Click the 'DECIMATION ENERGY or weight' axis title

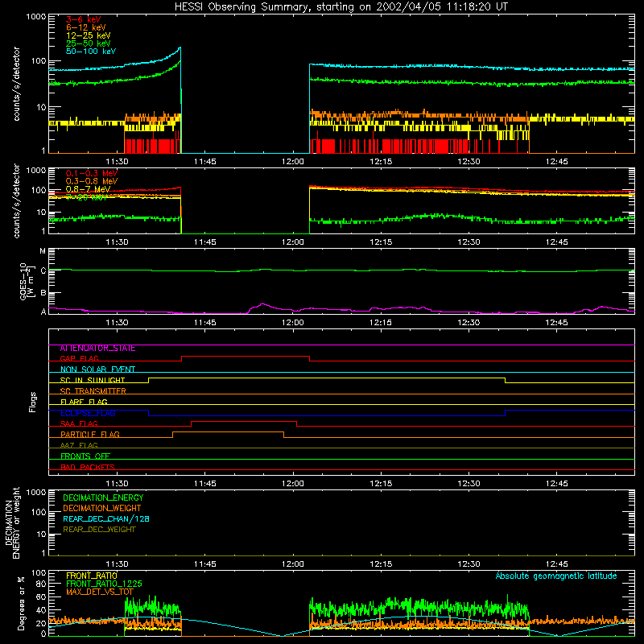[12, 522]
